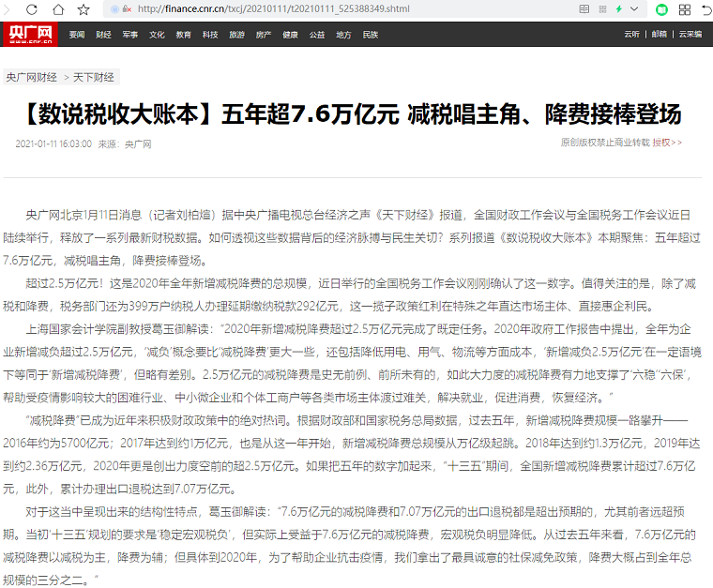
Task: Open reader mode icon in address bar
Action: point(584,9)
